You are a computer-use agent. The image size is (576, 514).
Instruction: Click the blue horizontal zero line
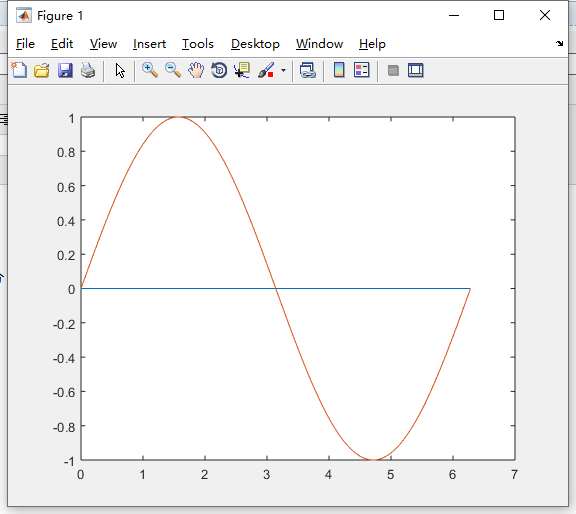(276, 288)
